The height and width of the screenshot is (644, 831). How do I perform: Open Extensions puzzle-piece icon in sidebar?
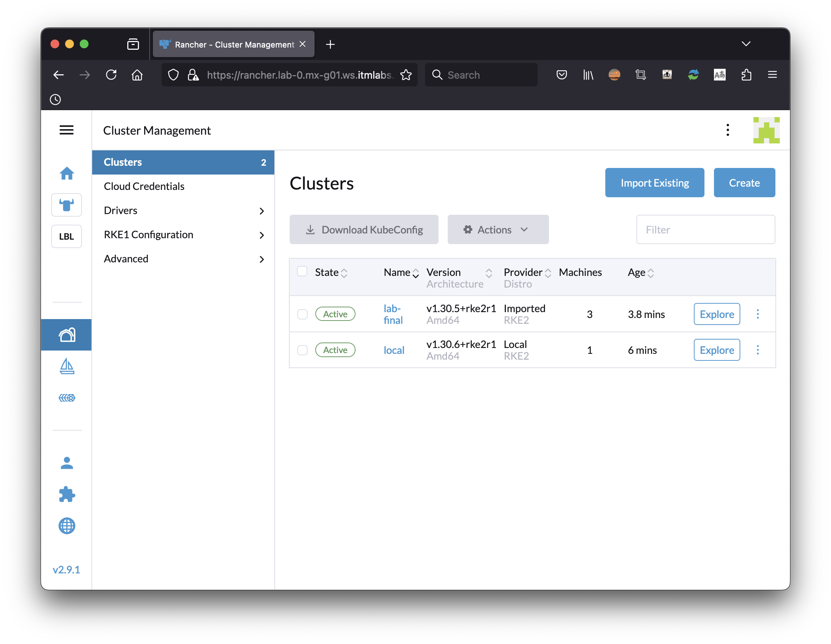pyautogui.click(x=67, y=494)
